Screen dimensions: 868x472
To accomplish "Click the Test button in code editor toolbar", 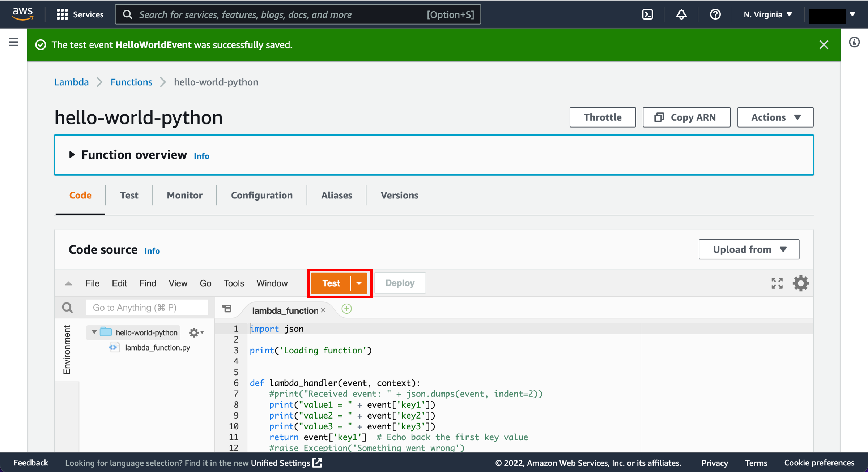I will (331, 283).
